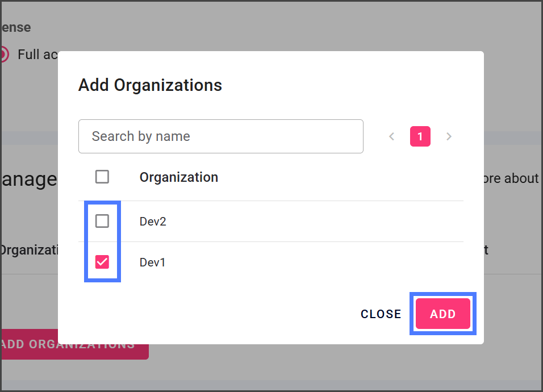Viewport: 543px width, 392px height.
Task: Click the cut-off 'anage' heading behind the dialog
Action: (x=28, y=180)
